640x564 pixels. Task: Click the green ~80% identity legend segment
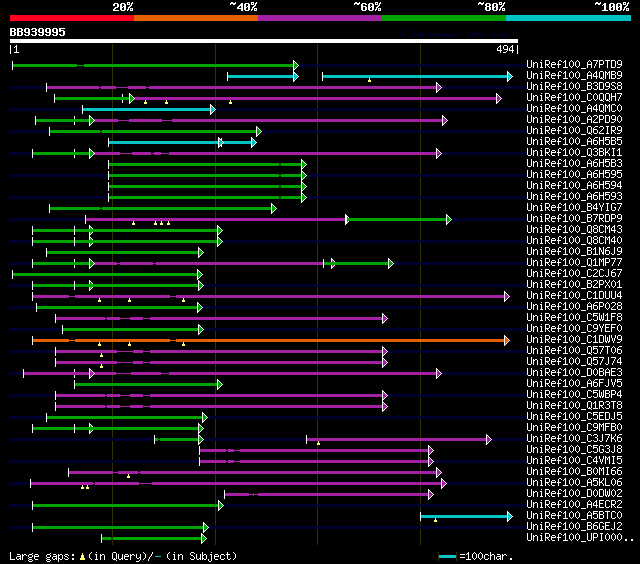pos(444,18)
